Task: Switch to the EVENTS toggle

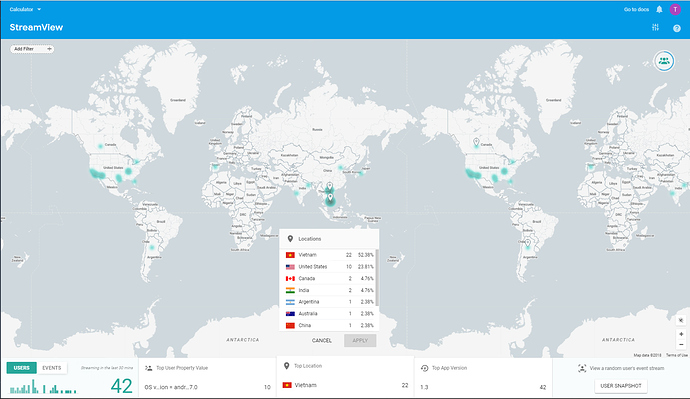Action: click(51, 368)
